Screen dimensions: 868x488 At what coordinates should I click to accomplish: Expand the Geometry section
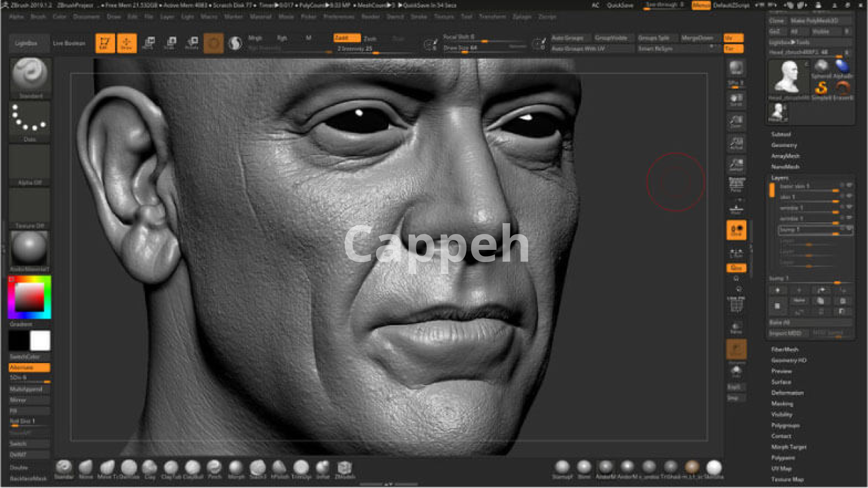tap(784, 145)
